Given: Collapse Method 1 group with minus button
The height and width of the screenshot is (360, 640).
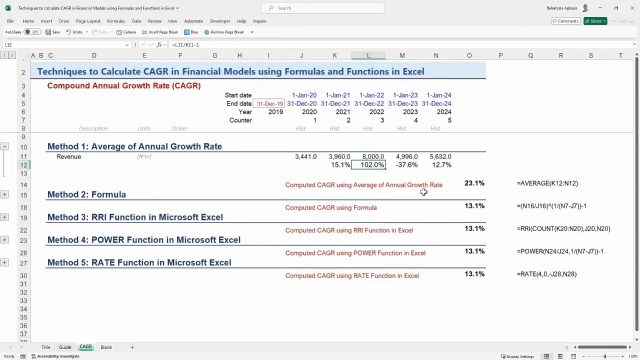Looking at the screenshot, I should [4, 146].
